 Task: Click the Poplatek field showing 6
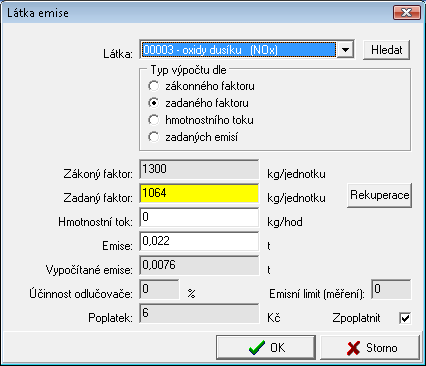[x=199, y=313]
